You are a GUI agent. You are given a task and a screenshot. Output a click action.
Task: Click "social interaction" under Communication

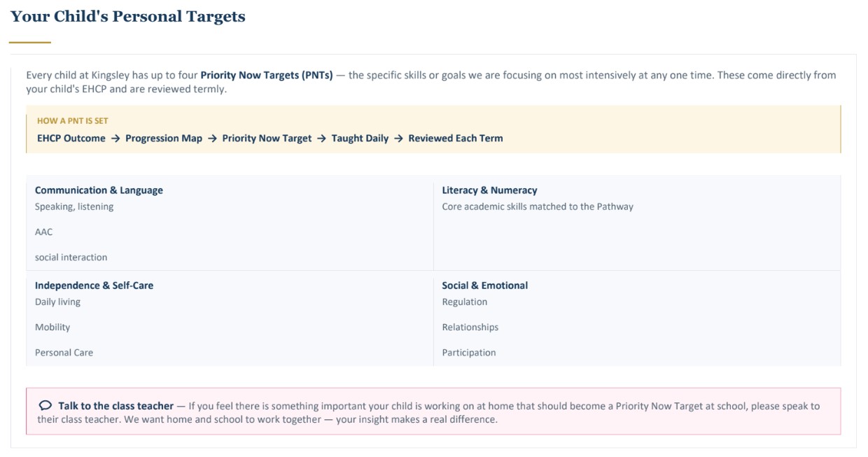pos(71,257)
